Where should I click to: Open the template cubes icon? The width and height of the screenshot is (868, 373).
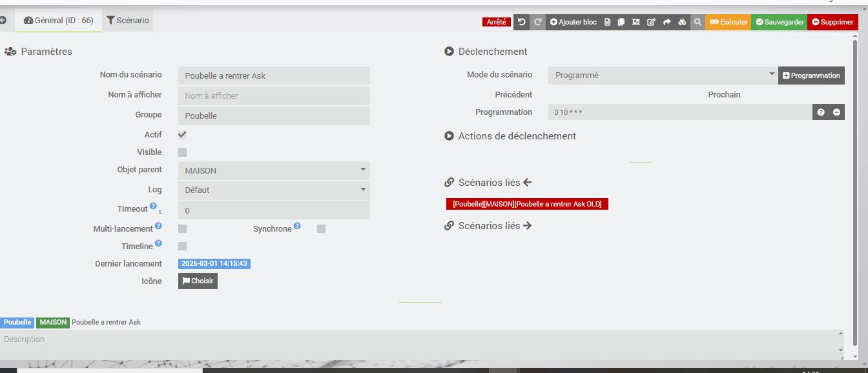682,22
